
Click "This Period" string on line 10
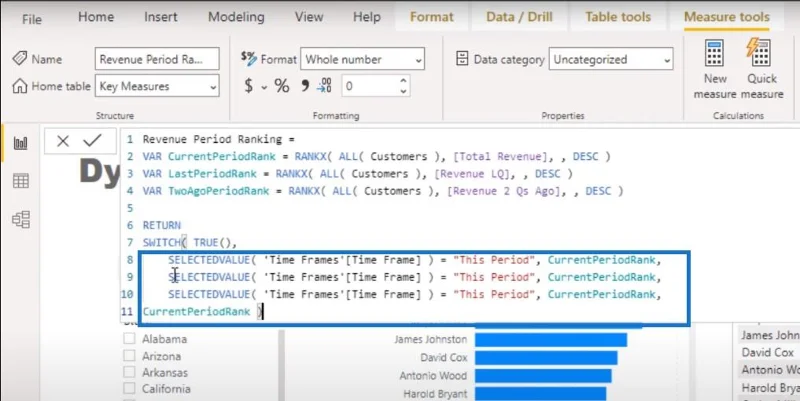tap(494, 294)
